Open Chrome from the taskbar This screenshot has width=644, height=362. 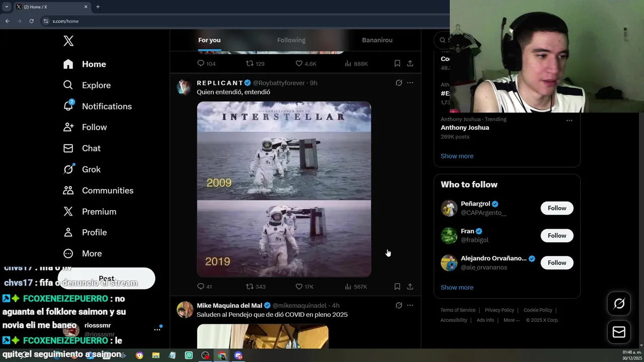click(x=222, y=355)
